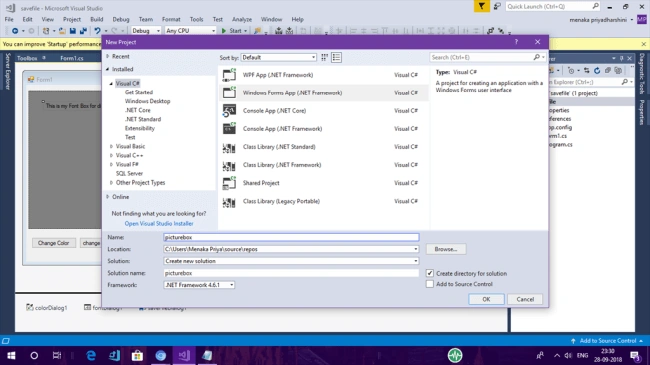Viewport: 650px width, 365px height.
Task: Click the template Search box
Action: click(x=483, y=57)
